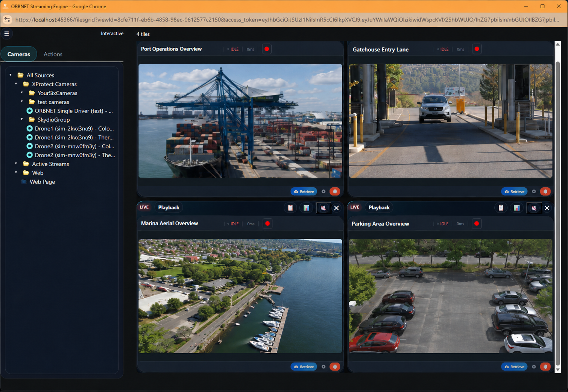Start recording on Gatehouse Entry Lane header

[477, 49]
